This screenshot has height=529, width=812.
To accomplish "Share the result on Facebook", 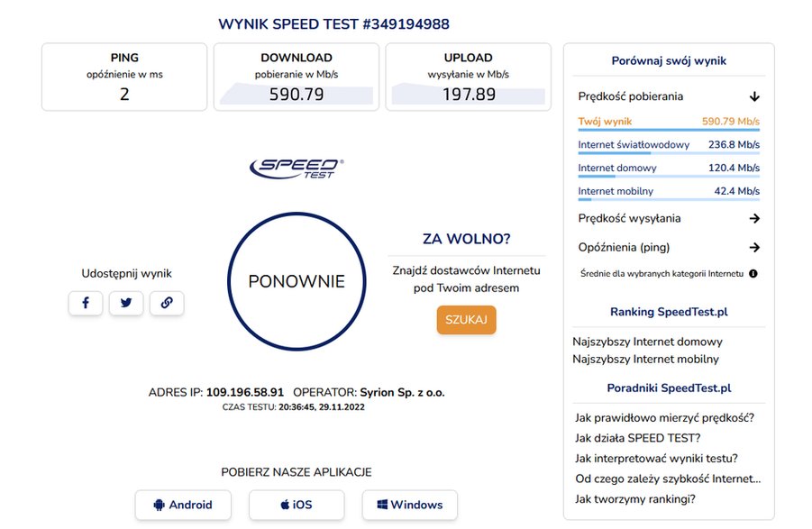I will pyautogui.click(x=86, y=303).
